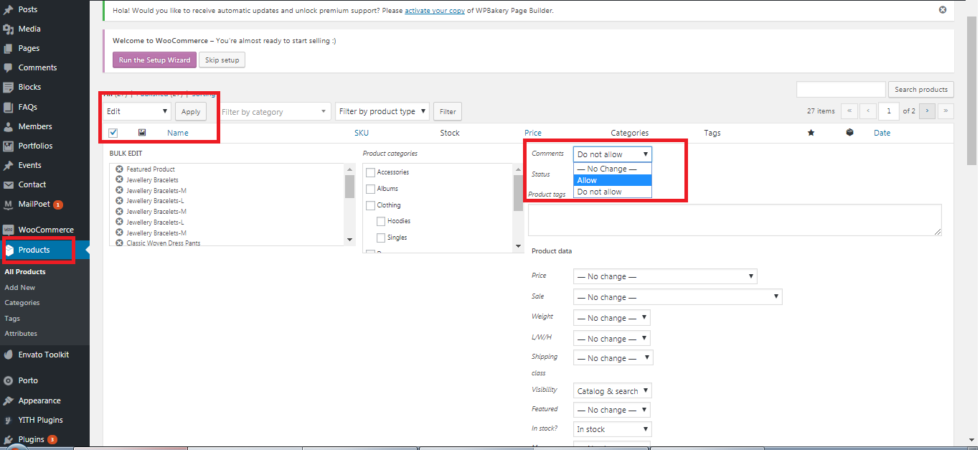Image resolution: width=980 pixels, height=450 pixels.
Task: Click the Events pin icon
Action: [8, 165]
